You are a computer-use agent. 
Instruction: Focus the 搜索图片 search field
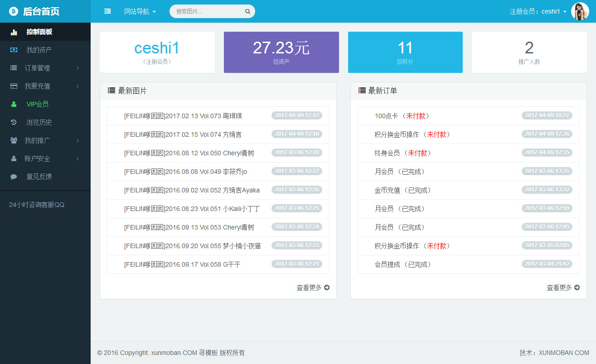coord(208,11)
